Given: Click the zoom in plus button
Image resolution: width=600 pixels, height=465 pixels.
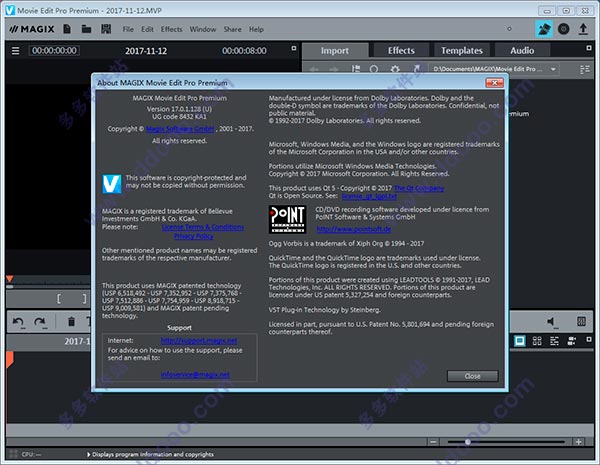Looking at the screenshot, I should (x=579, y=442).
